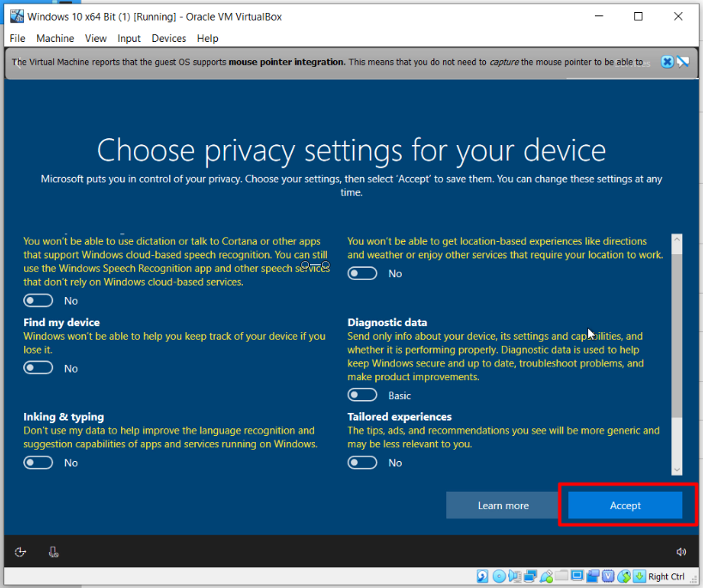The height and width of the screenshot is (588, 703).
Task: Close the VirtualBox window
Action: (678, 16)
